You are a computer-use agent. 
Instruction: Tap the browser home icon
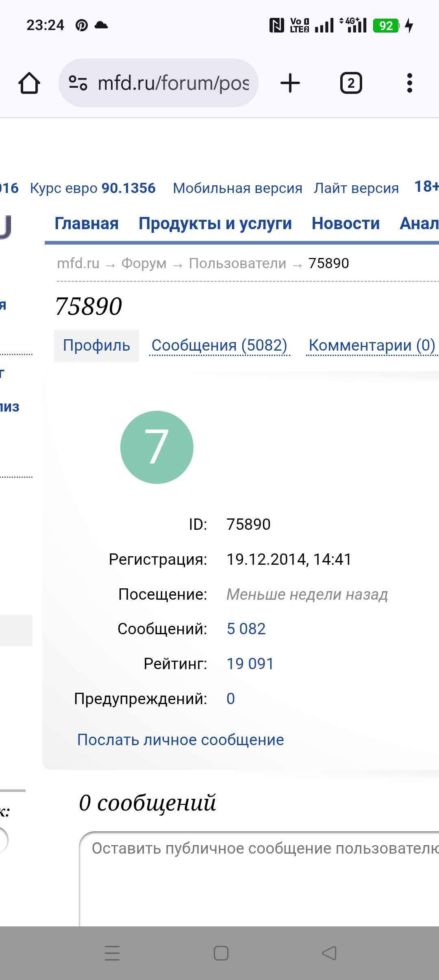pos(29,83)
